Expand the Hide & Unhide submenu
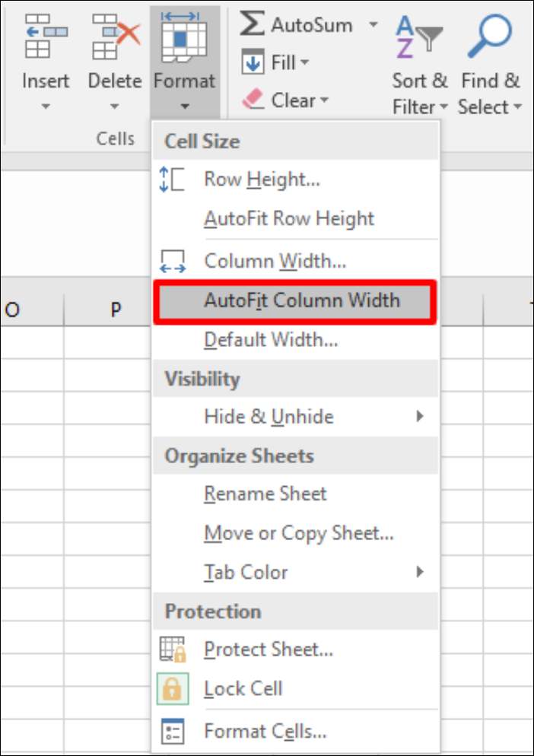534x756 pixels. pos(419,417)
